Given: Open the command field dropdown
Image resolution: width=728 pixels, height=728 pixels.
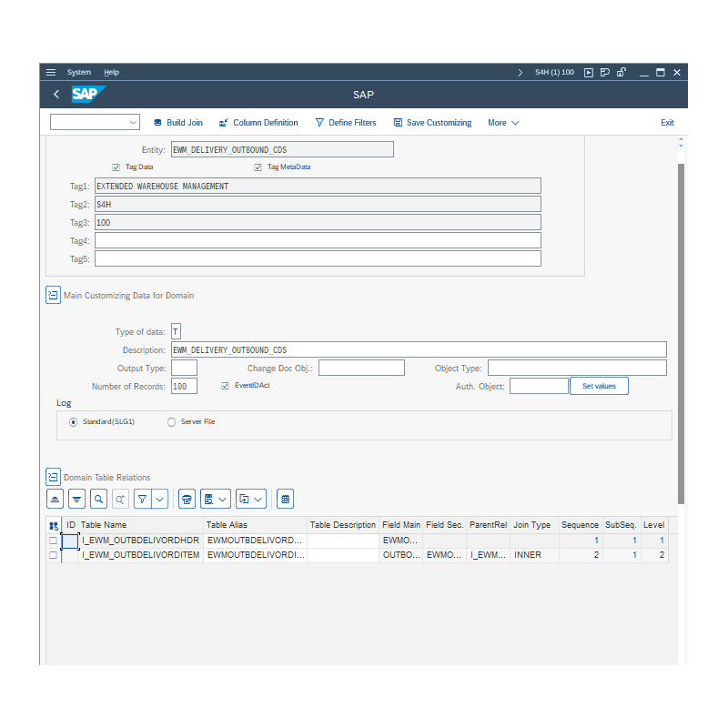Looking at the screenshot, I should pos(133,122).
